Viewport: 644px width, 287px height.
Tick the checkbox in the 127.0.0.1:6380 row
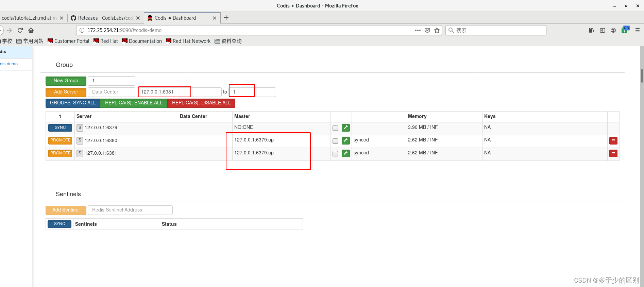[x=335, y=141]
